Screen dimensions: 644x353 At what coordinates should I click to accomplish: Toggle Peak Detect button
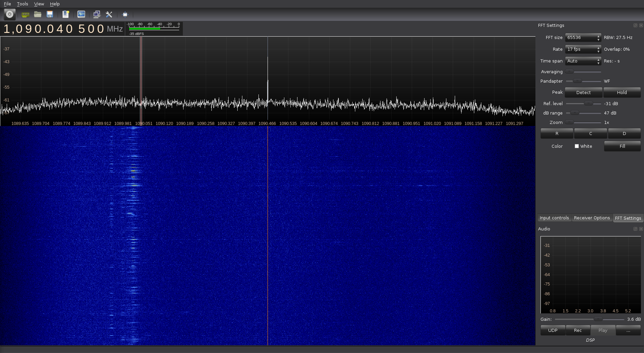coord(583,92)
